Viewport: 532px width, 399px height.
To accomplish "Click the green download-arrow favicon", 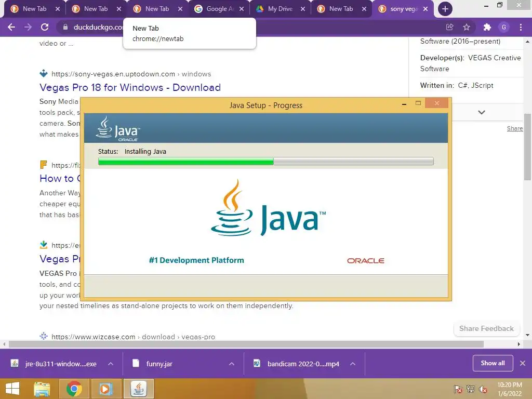I will point(44,245).
